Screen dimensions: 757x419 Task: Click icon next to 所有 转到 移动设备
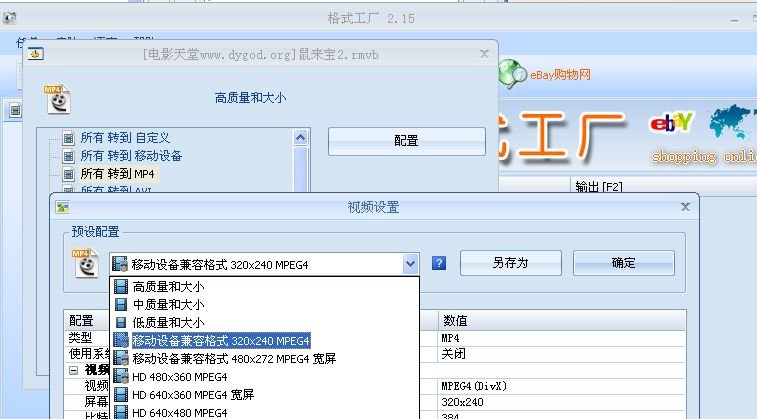coord(69,156)
